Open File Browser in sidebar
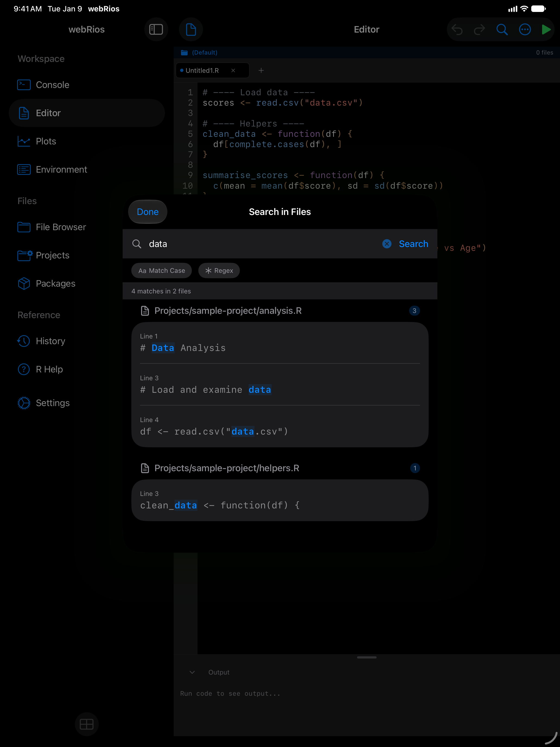 pyautogui.click(x=87, y=227)
